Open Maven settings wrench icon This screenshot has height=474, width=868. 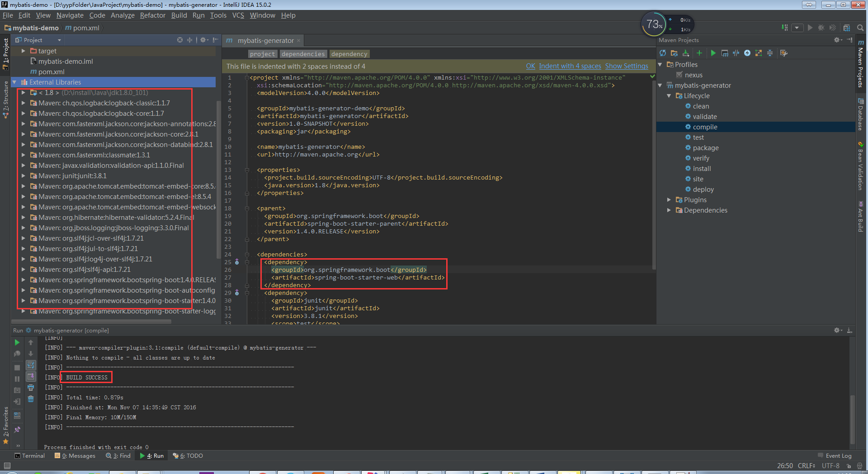784,53
